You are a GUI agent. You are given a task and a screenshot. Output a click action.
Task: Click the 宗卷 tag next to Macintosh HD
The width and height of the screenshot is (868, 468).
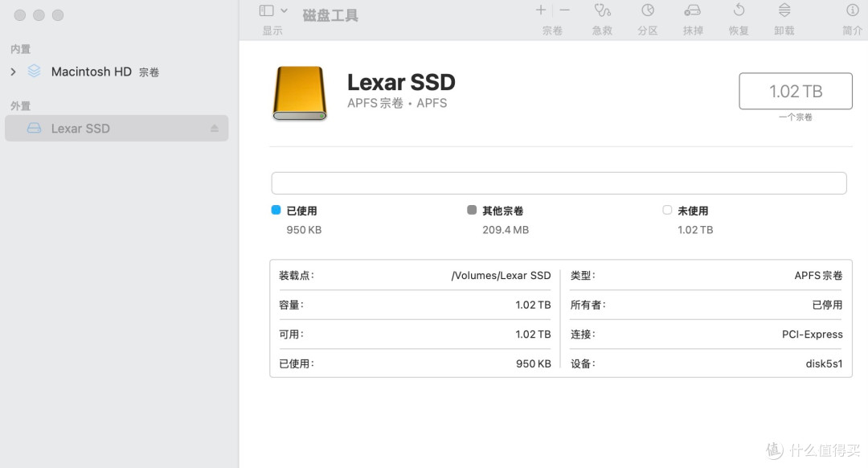point(149,72)
